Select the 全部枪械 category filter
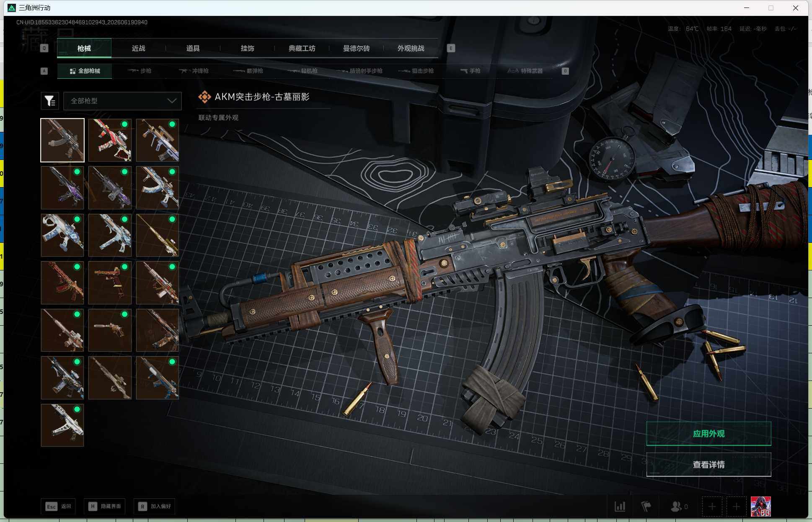This screenshot has width=812, height=522. pyautogui.click(x=85, y=71)
